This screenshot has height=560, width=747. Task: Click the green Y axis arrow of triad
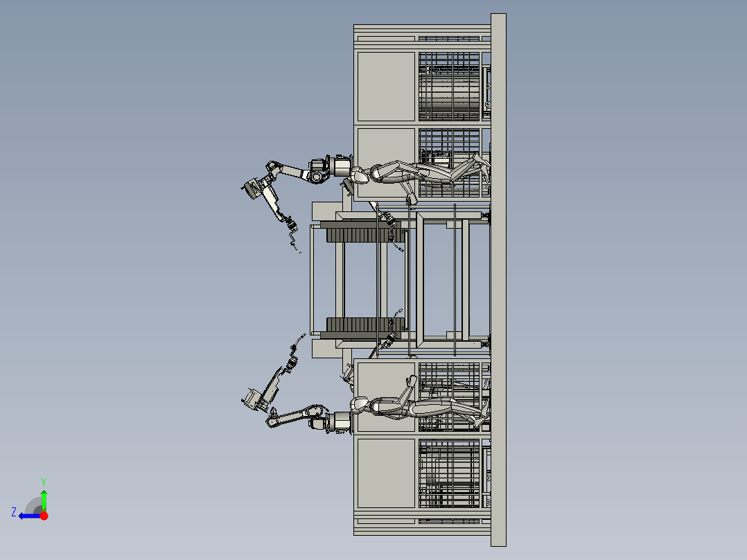[x=44, y=500]
